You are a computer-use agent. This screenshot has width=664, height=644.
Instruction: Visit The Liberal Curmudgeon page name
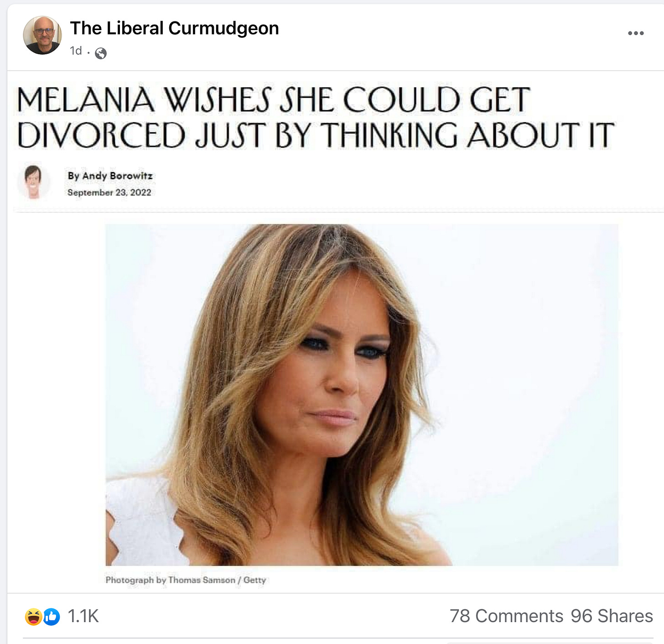click(x=174, y=28)
